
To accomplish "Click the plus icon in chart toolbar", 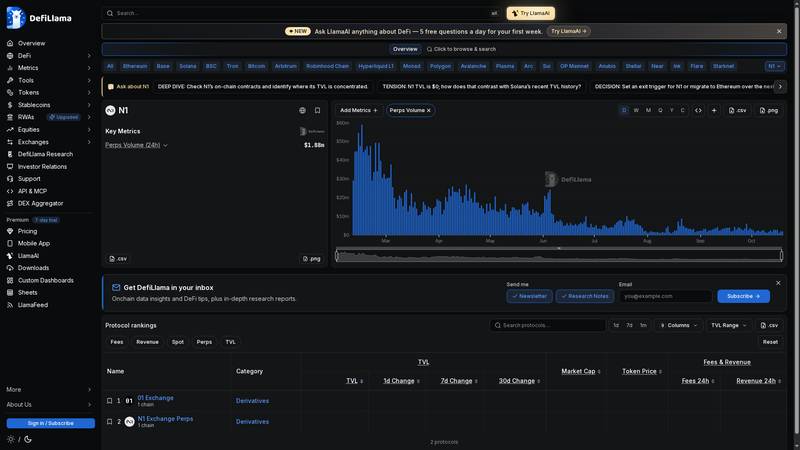I will tap(714, 110).
